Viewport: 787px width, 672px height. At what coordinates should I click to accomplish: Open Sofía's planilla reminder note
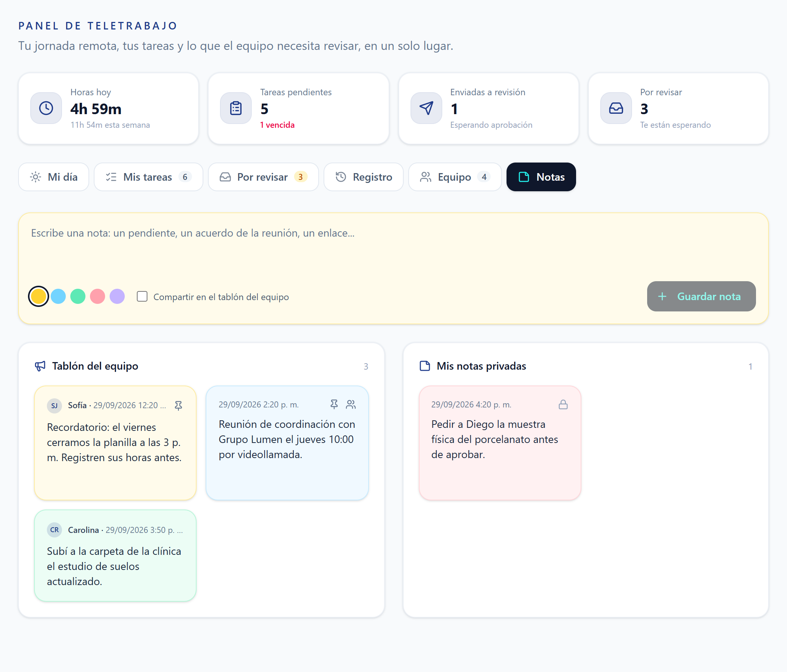(x=115, y=443)
